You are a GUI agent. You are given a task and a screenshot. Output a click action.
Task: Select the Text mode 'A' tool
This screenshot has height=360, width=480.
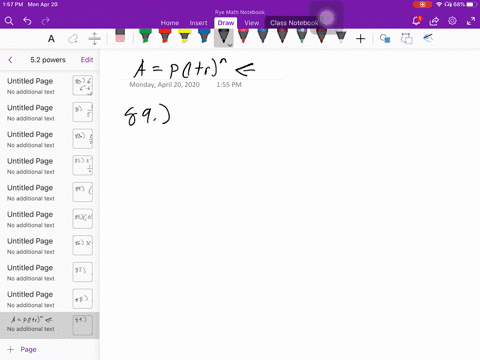coord(51,39)
